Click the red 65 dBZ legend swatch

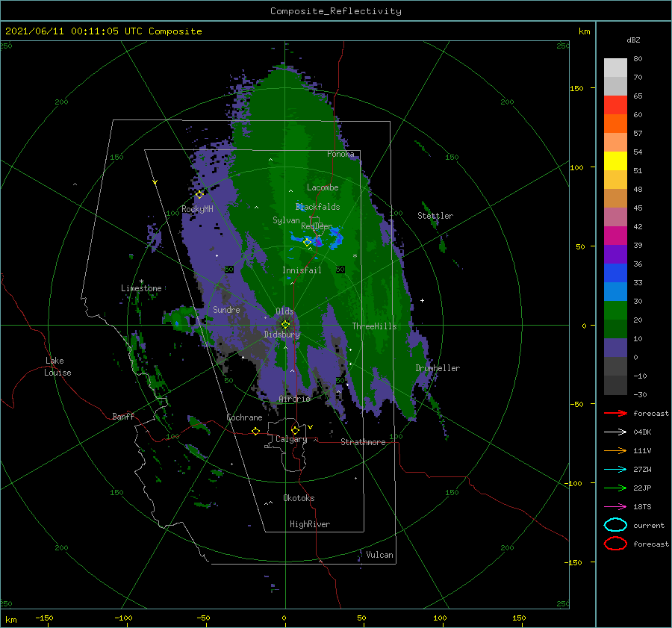(x=615, y=105)
